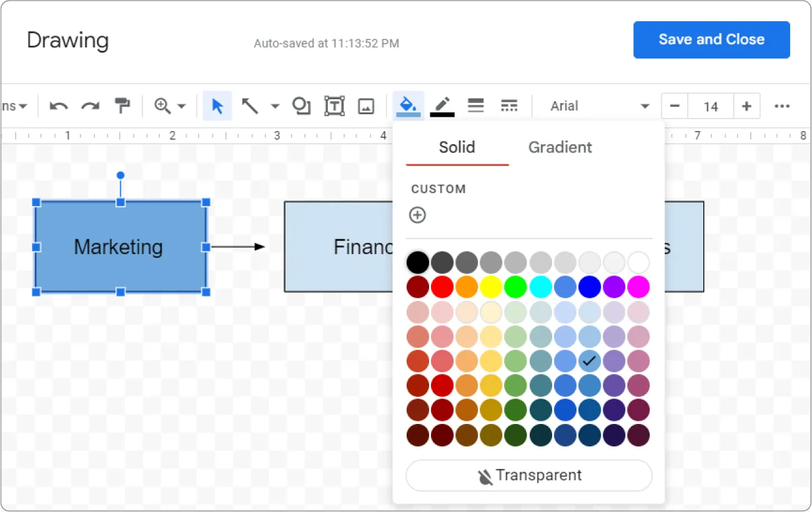Click the Save and Close button
This screenshot has height=512, width=812.
click(711, 39)
